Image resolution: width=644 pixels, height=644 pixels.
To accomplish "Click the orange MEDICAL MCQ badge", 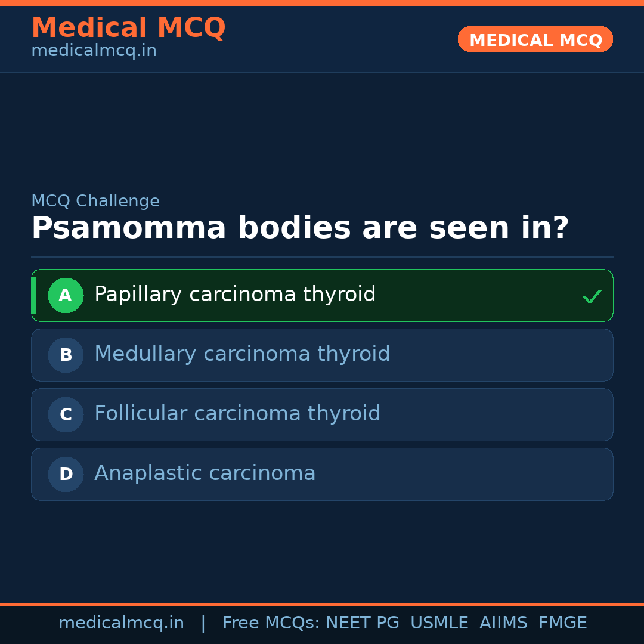I will coord(535,39).
